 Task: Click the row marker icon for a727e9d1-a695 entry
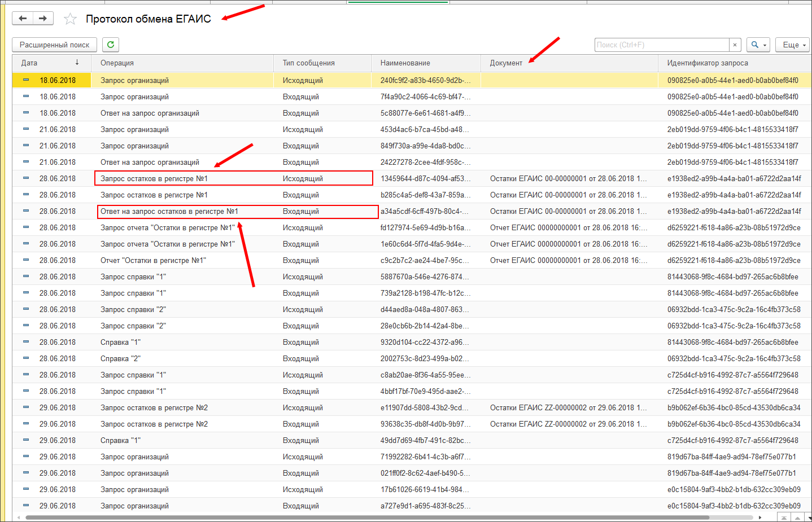point(26,506)
